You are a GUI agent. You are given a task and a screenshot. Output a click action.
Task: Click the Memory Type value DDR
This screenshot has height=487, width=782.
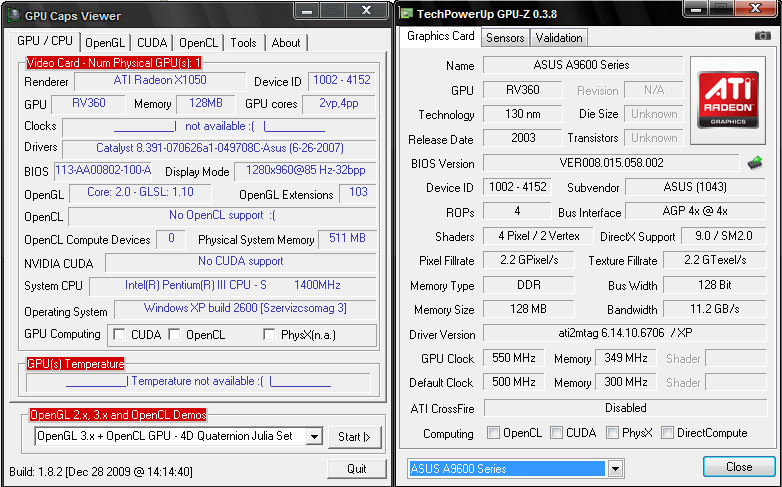pyautogui.click(x=529, y=285)
